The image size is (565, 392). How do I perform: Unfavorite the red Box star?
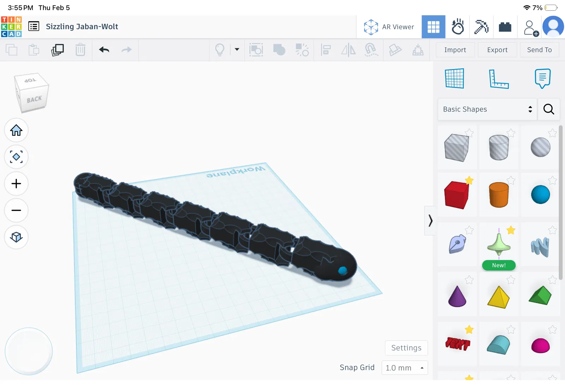point(469,181)
